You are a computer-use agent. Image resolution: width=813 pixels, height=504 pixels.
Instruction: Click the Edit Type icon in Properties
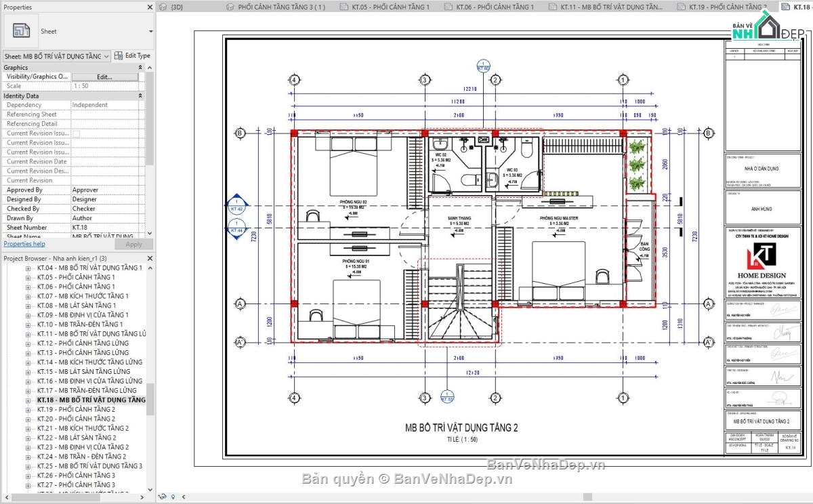[x=118, y=56]
